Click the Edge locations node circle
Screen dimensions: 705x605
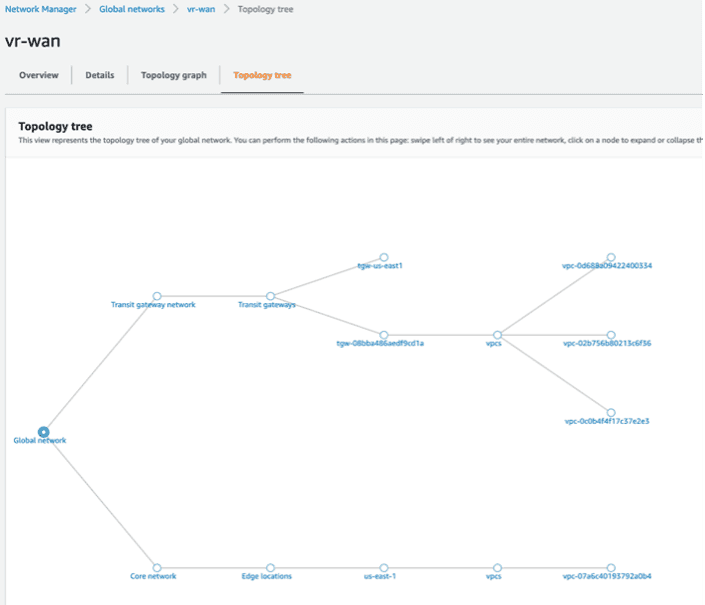[270, 568]
